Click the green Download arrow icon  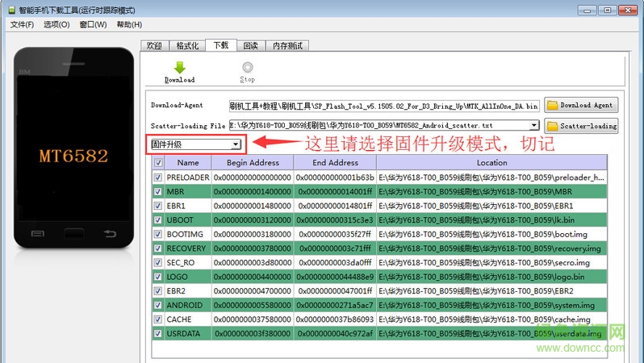(179, 68)
